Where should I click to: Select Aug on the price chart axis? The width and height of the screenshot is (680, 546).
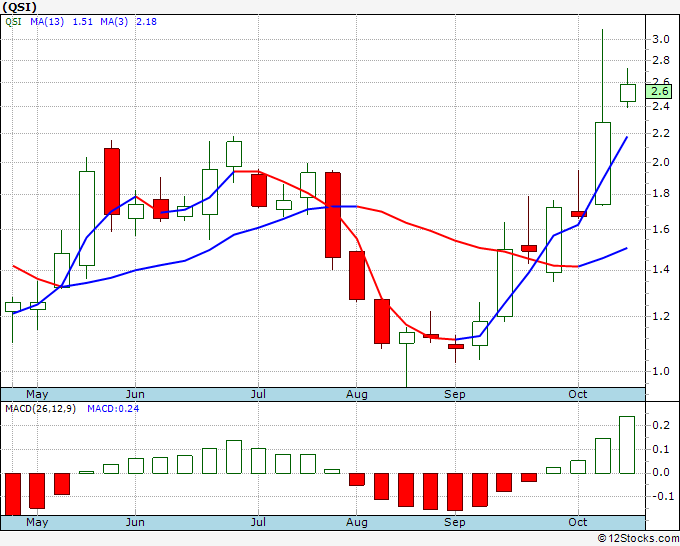point(357,395)
